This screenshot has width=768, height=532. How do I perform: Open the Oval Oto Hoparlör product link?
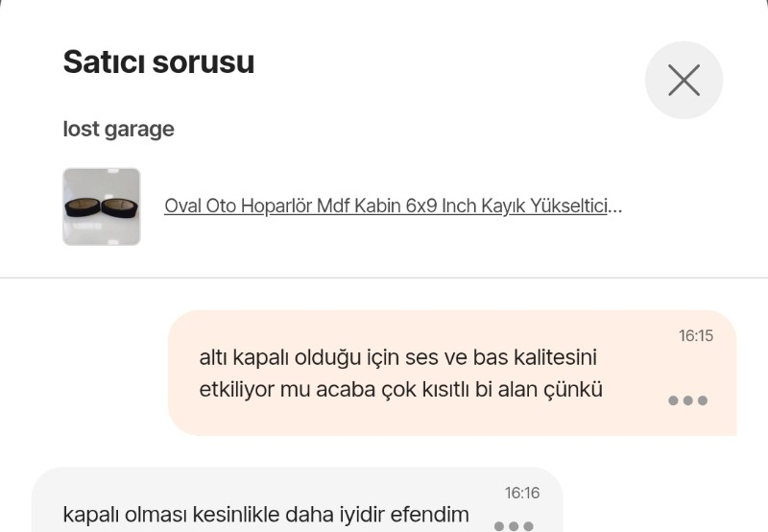coord(384,206)
